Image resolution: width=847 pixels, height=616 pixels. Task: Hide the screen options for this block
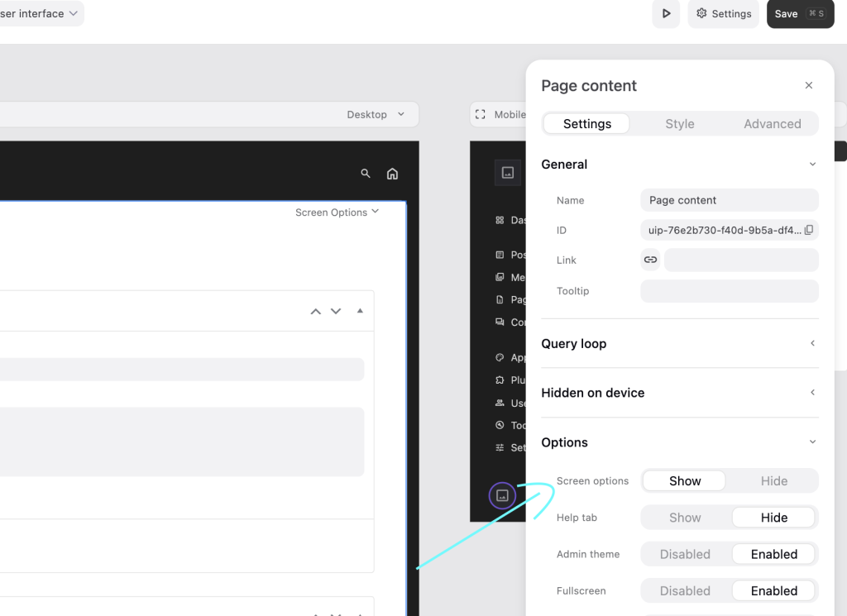click(x=774, y=480)
